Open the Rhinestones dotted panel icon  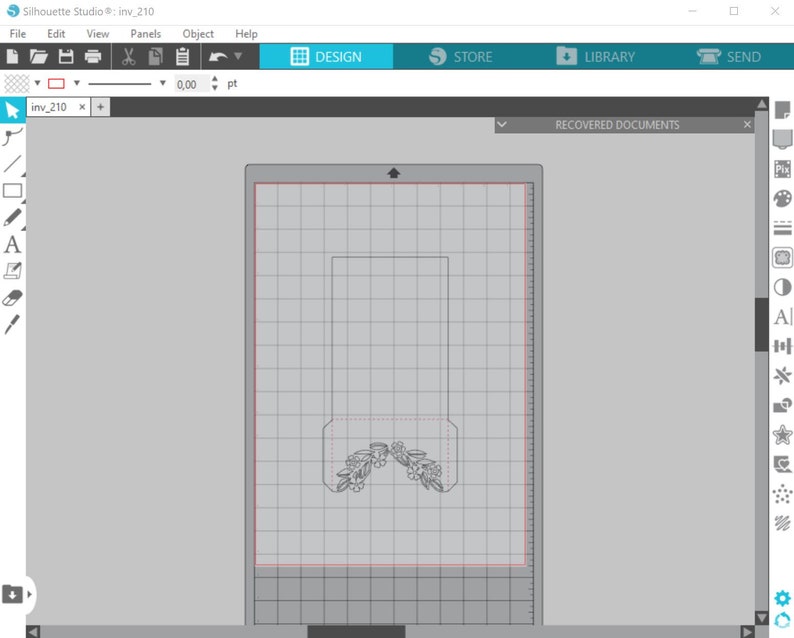coord(782,493)
